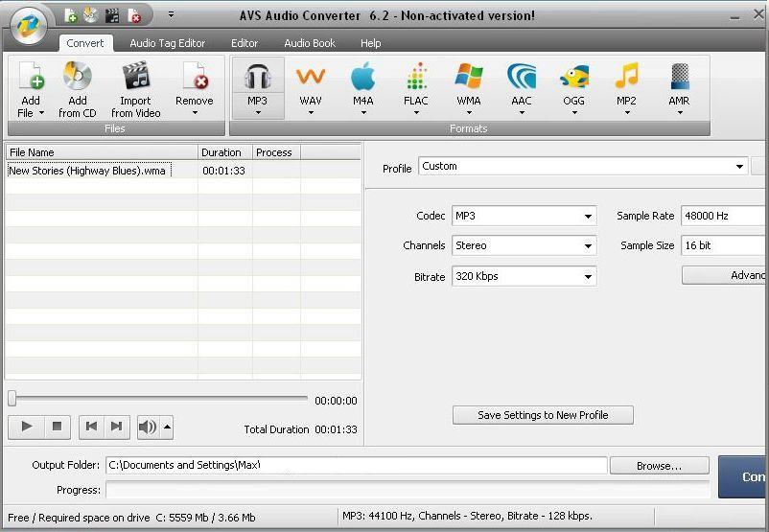Click the Output Folder path field
Screen dimensions: 769x532
point(357,465)
